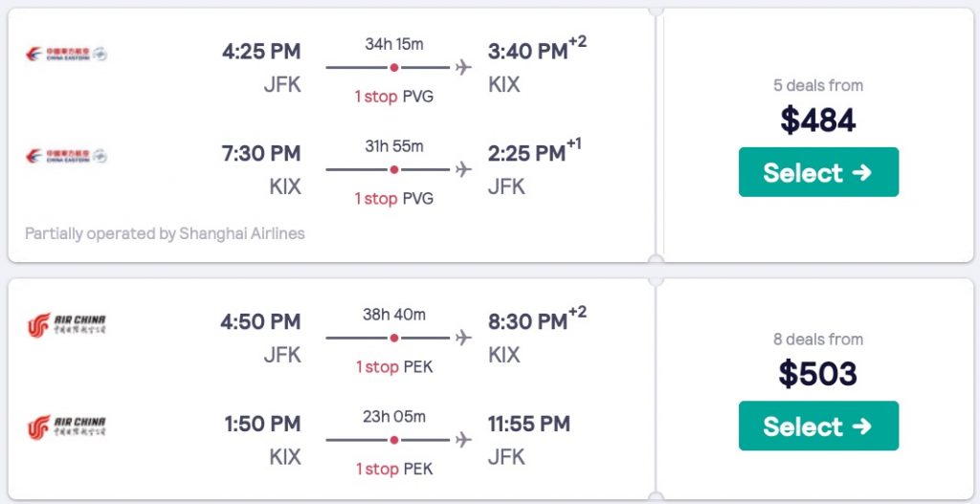The width and height of the screenshot is (980, 504).
Task: Select the $503 Air China deal
Action: [818, 426]
